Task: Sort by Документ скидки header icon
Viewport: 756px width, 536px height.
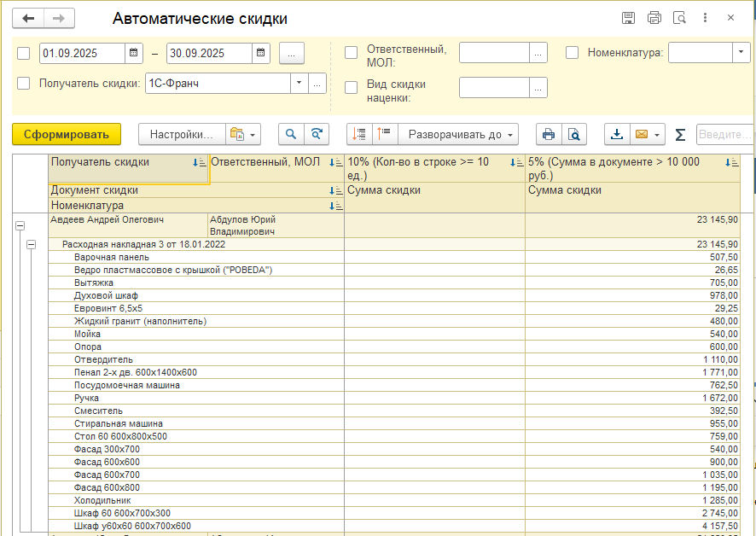Action: (335, 191)
